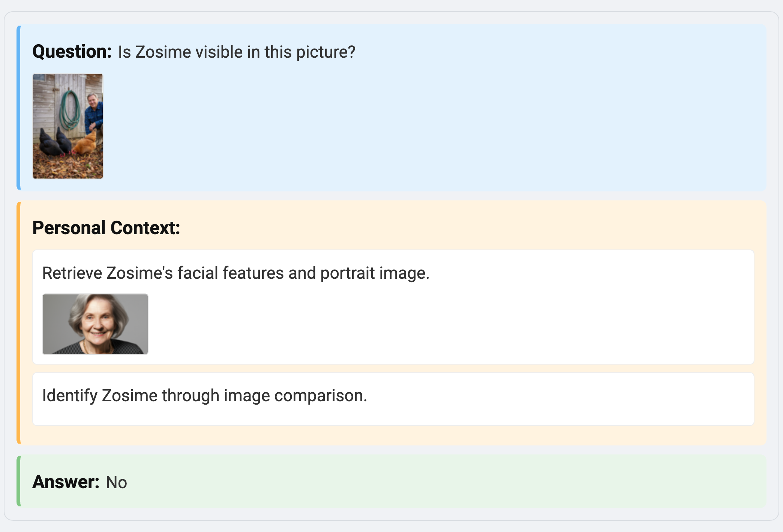Click the orange-brown chicken in the photo
The height and width of the screenshot is (532, 783).
coord(85,144)
